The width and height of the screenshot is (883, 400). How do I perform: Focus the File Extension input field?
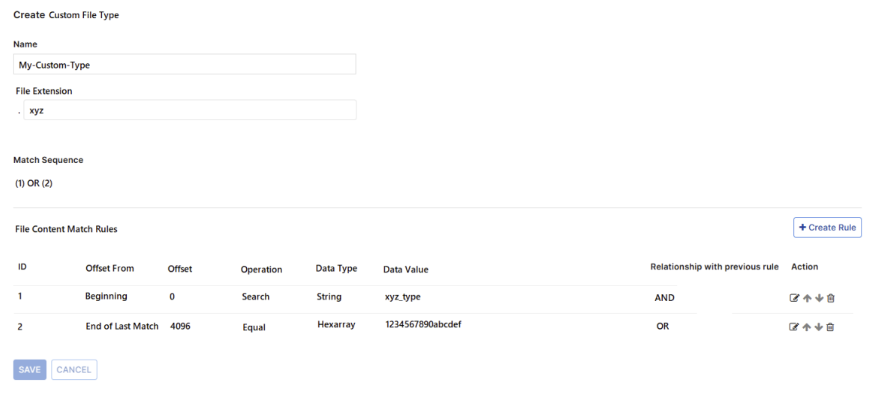(190, 111)
